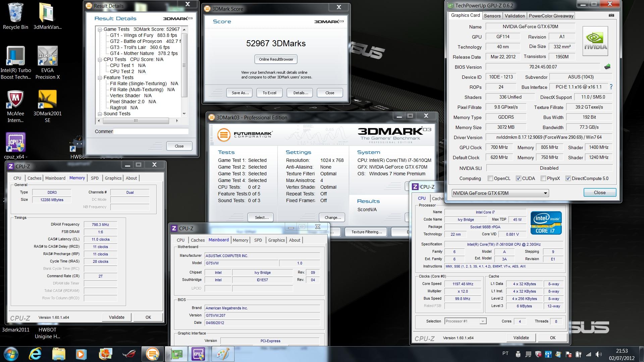
Task: Launch Internet Explorer from taskbar
Action: pyautogui.click(x=35, y=354)
